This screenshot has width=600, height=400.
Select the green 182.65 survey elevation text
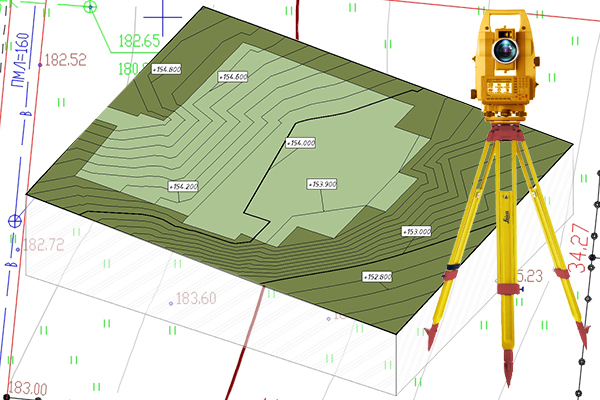pyautogui.click(x=139, y=41)
